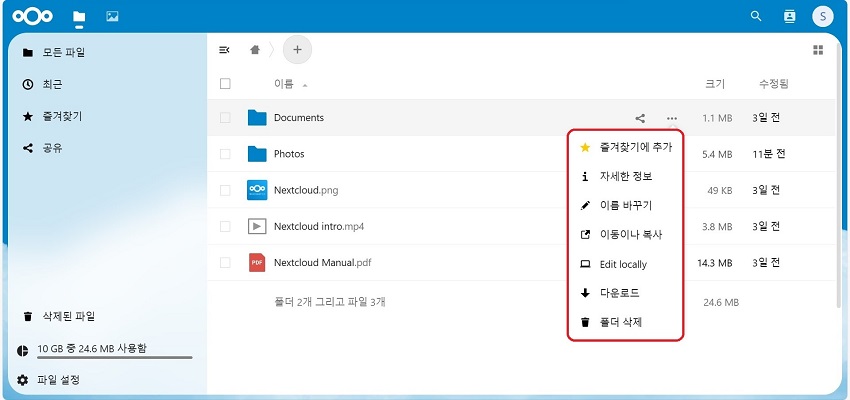This screenshot has height=400, width=850.
Task: Click the home breadcrumb icon
Action: 257,49
